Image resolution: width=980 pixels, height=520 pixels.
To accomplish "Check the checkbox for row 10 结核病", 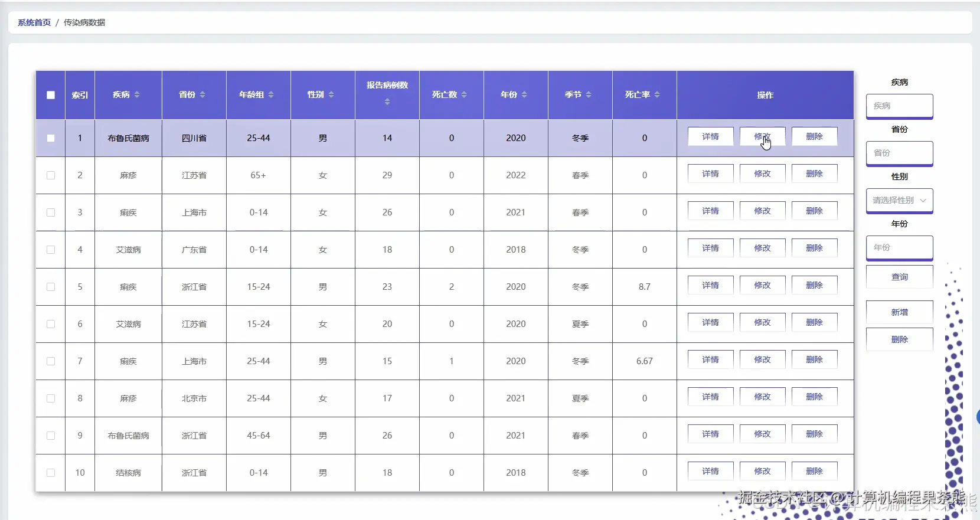I will [51, 473].
